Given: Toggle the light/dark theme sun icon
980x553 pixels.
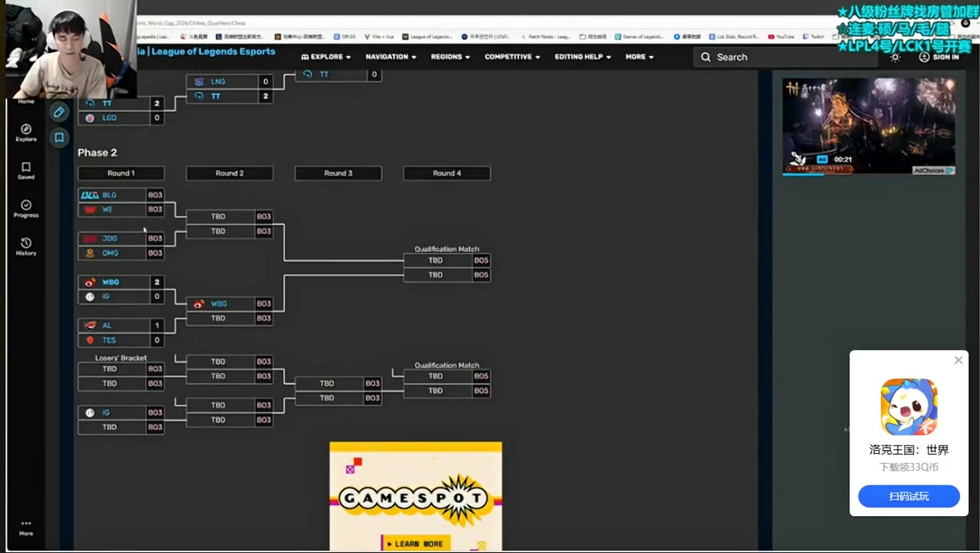Looking at the screenshot, I should 895,57.
